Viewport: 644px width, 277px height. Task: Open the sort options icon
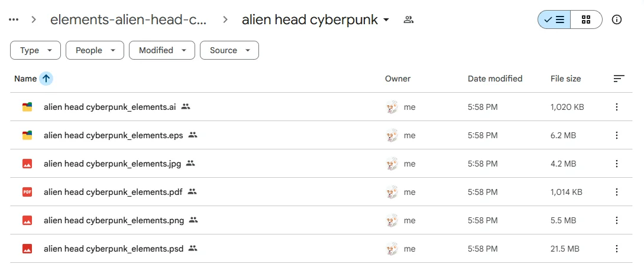[x=619, y=79]
